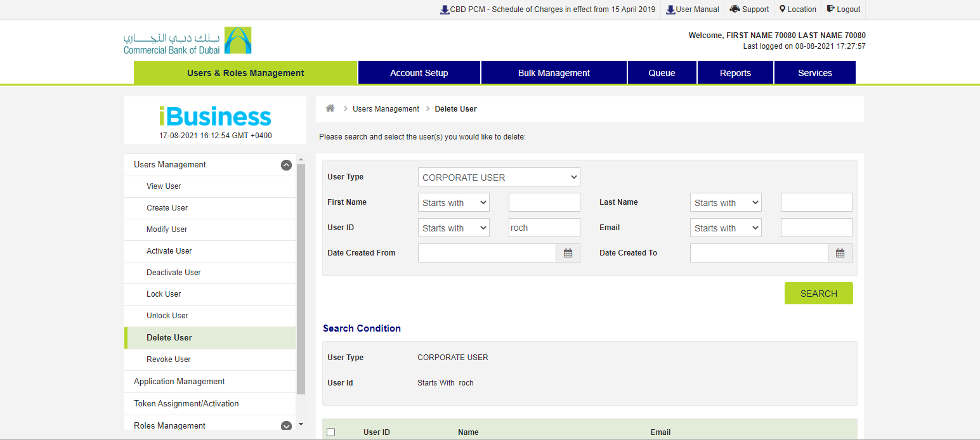Open the Date Created From calendar icon
Image resolution: width=980 pixels, height=440 pixels.
[568, 253]
